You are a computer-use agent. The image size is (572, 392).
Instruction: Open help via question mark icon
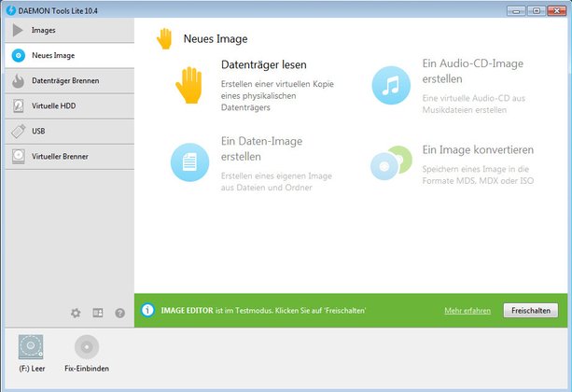pos(120,314)
